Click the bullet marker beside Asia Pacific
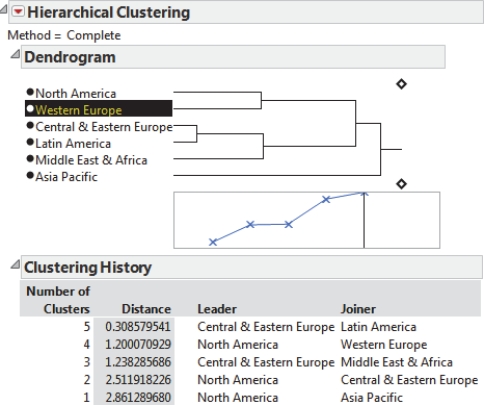The width and height of the screenshot is (484, 405). pyautogui.click(x=30, y=175)
